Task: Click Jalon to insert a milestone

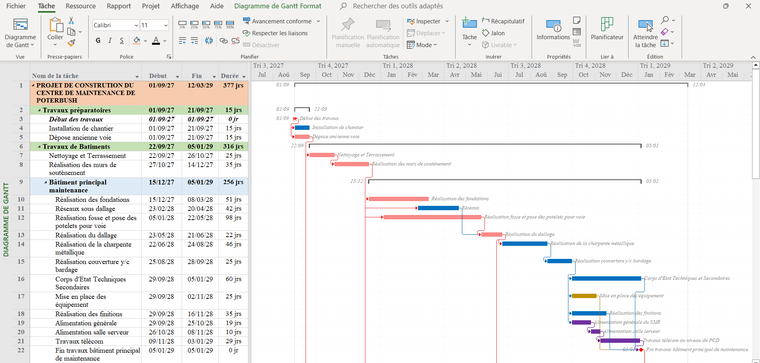Action: [x=493, y=33]
